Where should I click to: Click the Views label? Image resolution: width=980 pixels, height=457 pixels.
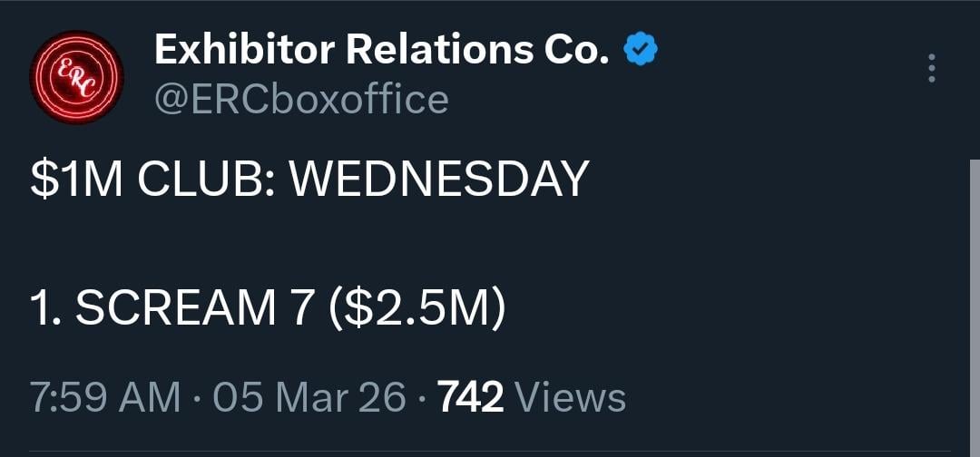(570, 398)
